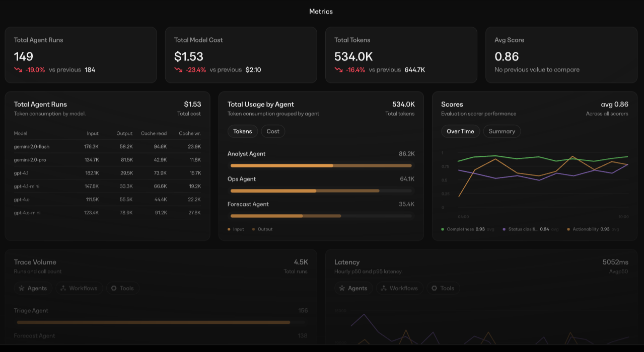Select Tools in the Latency panel
Image resolution: width=644 pixels, height=352 pixels.
point(443,288)
